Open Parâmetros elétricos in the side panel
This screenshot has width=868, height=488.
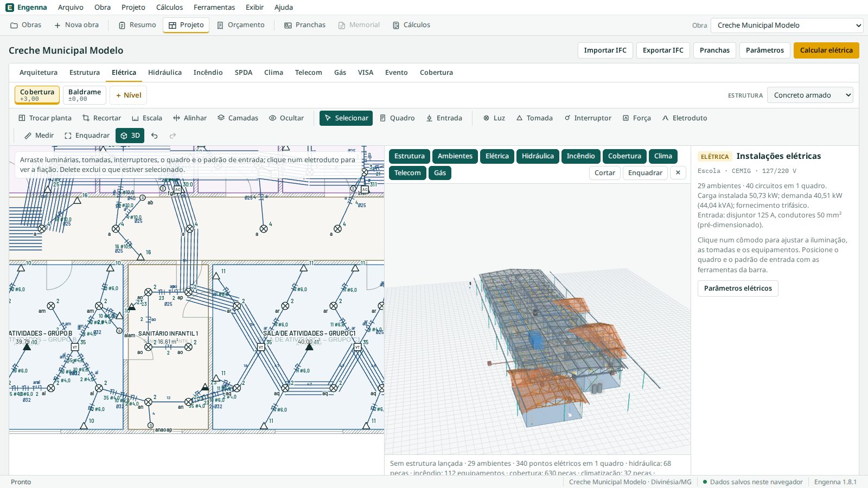pos(738,288)
